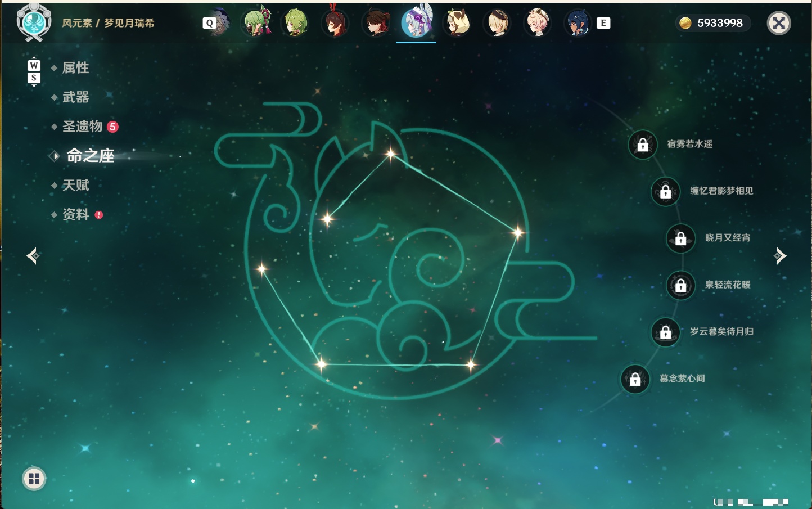This screenshot has width=812, height=509.
Task: Switch to the 武器 weapon menu
Action: (x=75, y=97)
